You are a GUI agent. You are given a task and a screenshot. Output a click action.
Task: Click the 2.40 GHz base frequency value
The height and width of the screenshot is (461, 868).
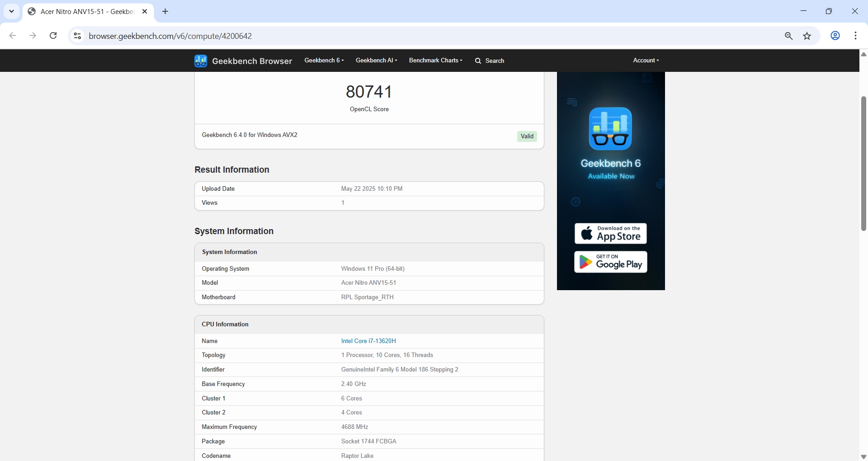click(354, 384)
